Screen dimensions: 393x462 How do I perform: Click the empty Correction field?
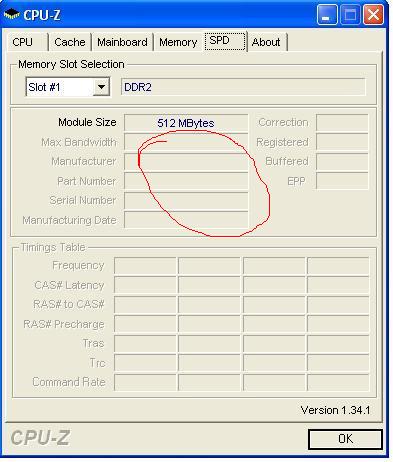pos(342,123)
